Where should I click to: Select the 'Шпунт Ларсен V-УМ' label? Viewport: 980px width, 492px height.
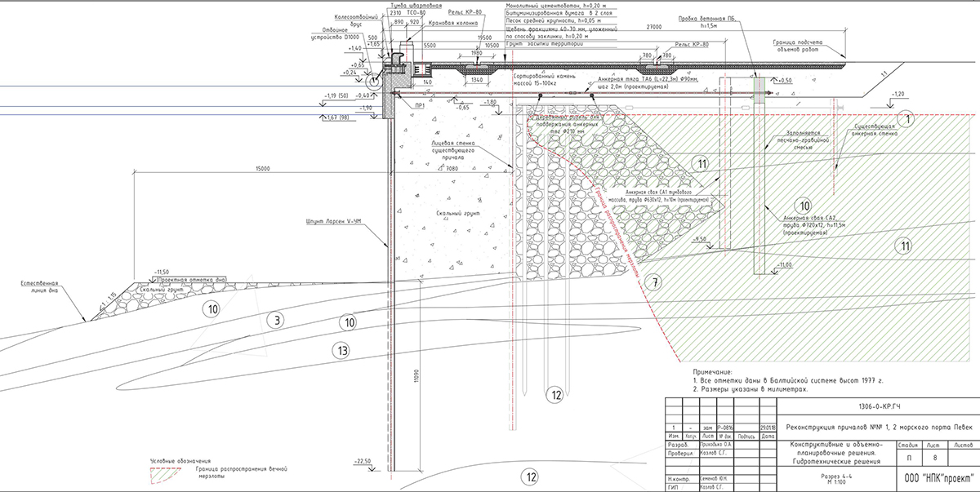click(x=320, y=222)
